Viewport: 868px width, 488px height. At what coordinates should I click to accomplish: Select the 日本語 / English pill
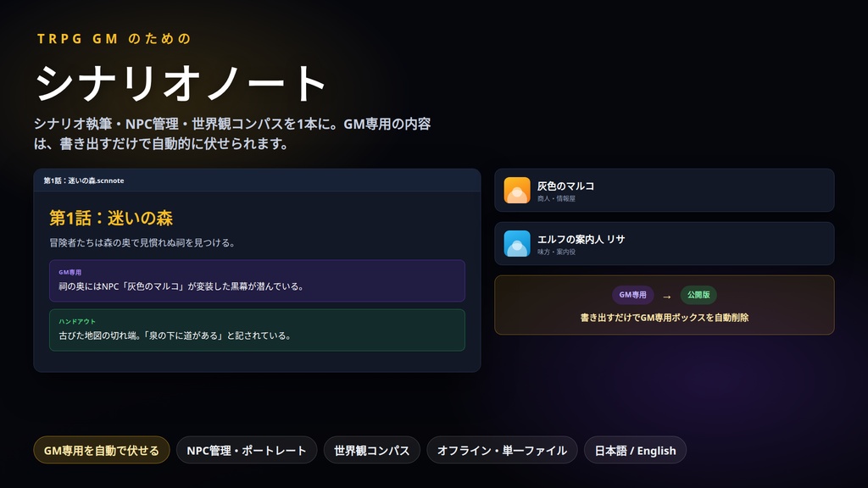coord(635,451)
